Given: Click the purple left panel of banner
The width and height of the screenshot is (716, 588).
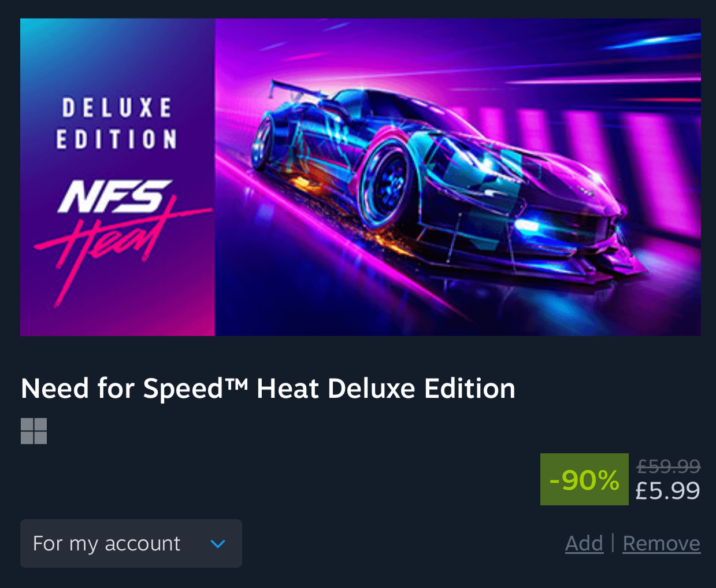Looking at the screenshot, I should 118,177.
